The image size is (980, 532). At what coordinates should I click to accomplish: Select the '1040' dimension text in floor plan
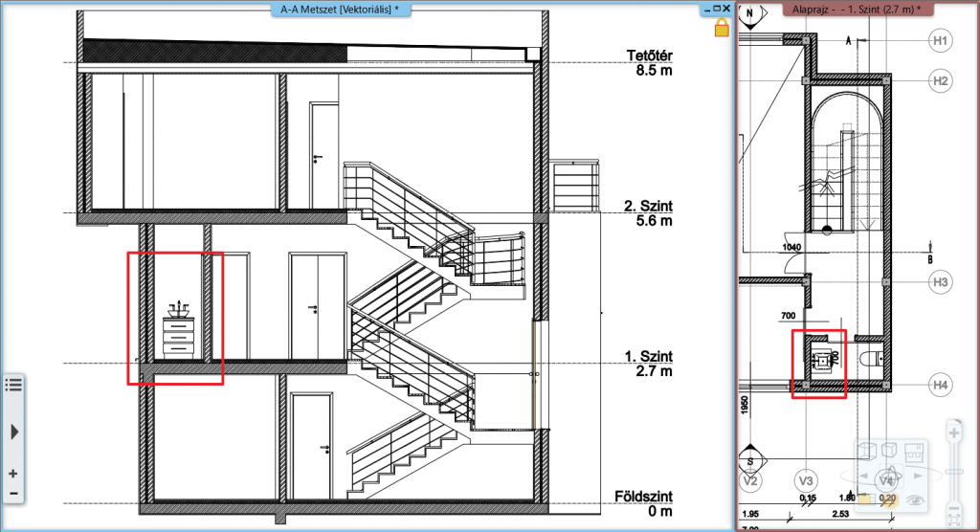point(791,248)
